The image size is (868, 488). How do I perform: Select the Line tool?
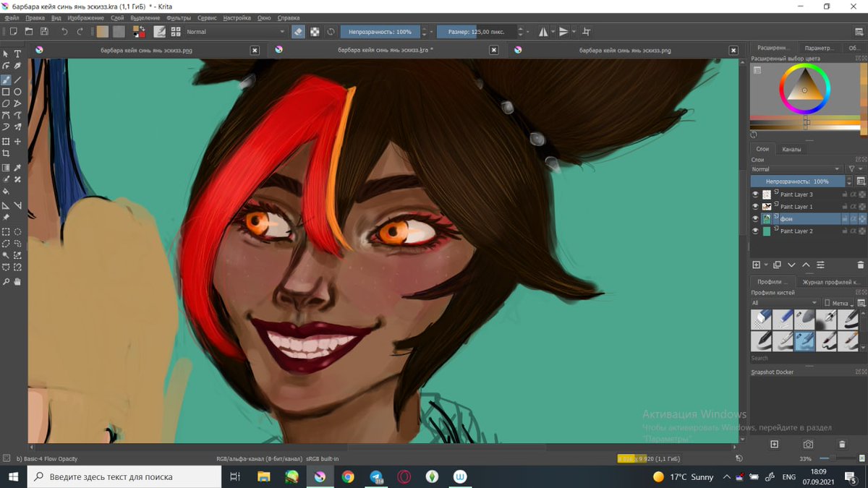[17, 80]
